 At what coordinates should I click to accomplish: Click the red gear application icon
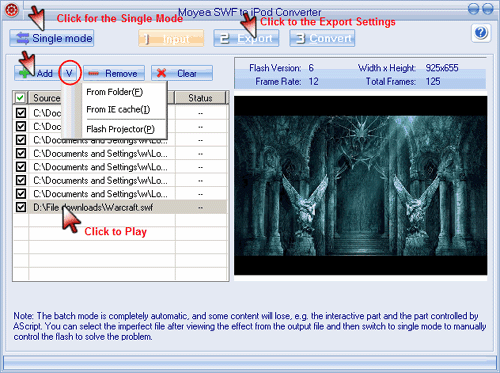point(11,10)
